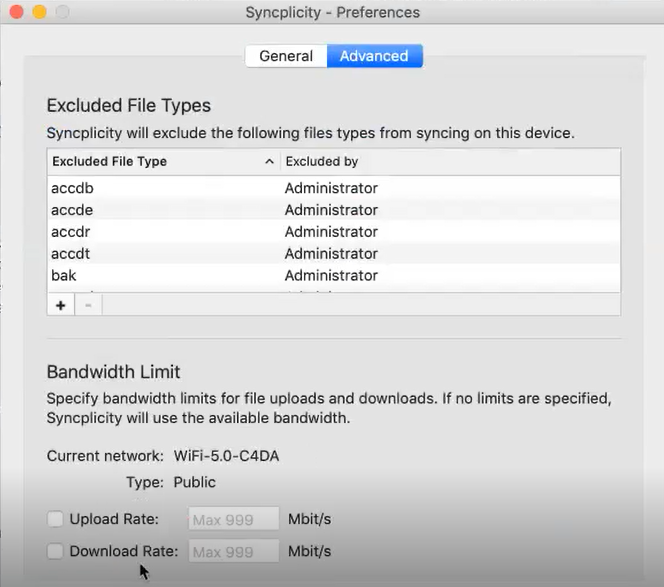Screen dimensions: 664x587
Task: Click Administrator in the bak row
Action: [x=331, y=276]
